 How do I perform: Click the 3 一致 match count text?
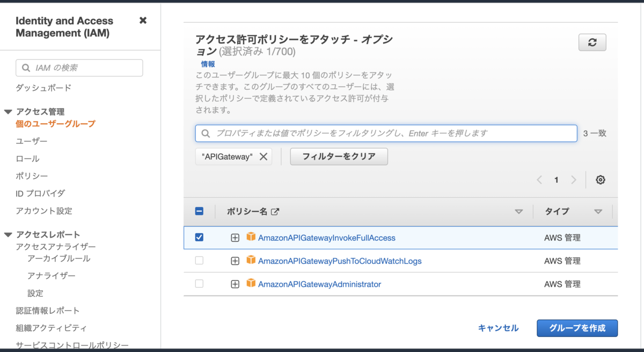pos(595,133)
